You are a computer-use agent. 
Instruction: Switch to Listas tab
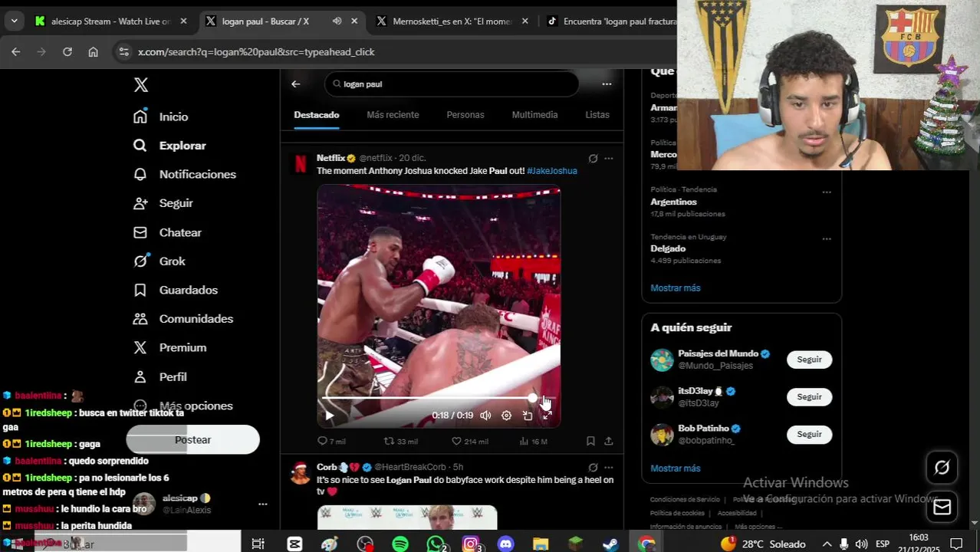(x=597, y=115)
